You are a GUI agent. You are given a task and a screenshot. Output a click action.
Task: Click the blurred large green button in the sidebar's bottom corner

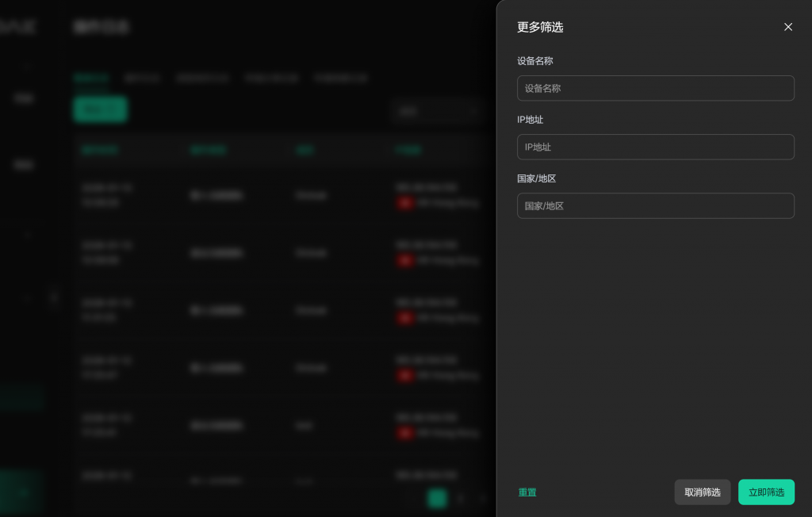pyautogui.click(x=22, y=492)
